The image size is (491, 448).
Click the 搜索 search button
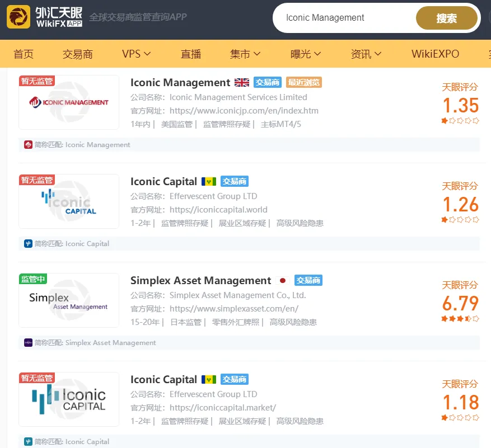pyautogui.click(x=447, y=18)
